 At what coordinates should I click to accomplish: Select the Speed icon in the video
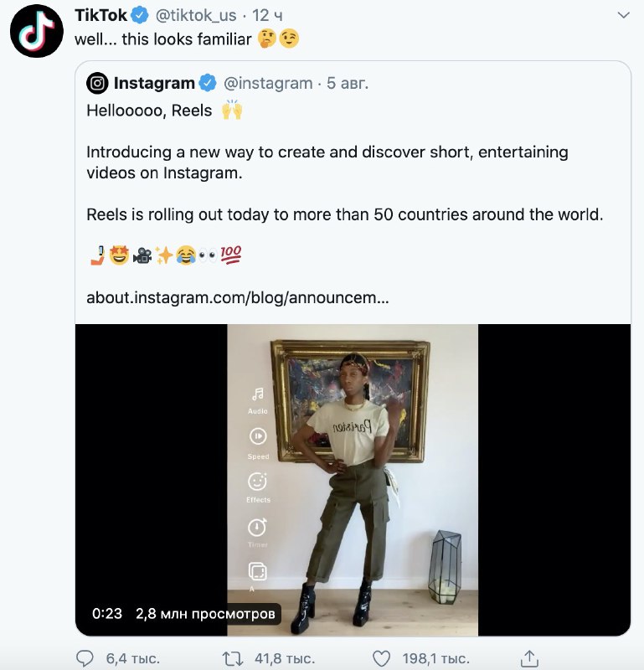click(258, 436)
